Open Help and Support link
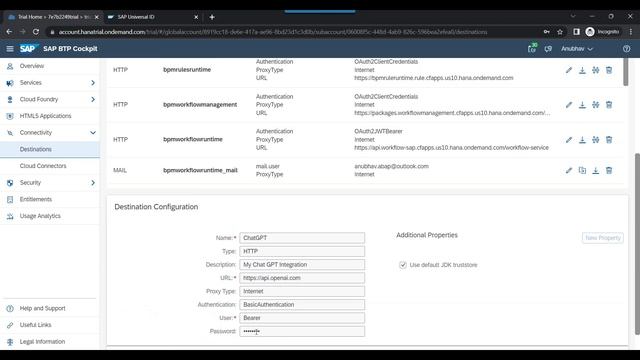This screenshot has height=360, width=640. pyautogui.click(x=42, y=308)
